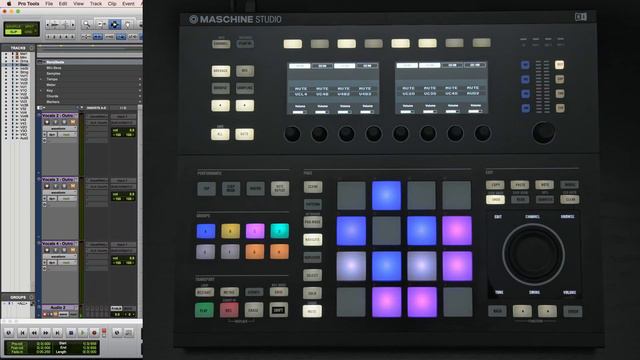
Task: Select the blue group A button
Action: [x=206, y=231]
